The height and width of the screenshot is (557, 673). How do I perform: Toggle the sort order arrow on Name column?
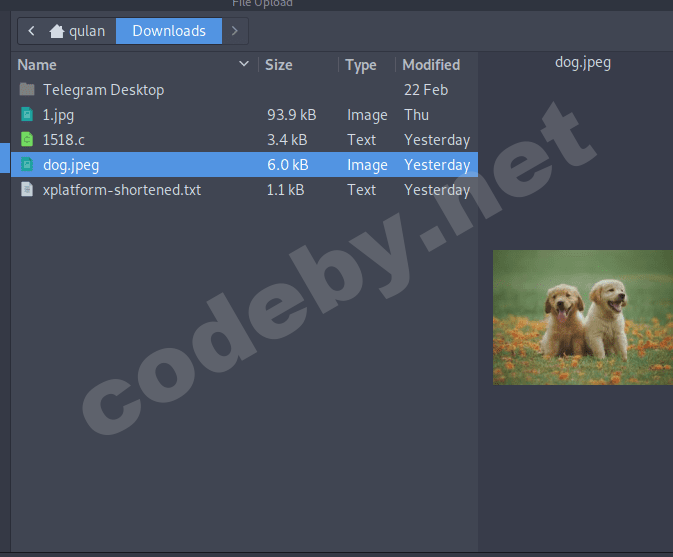point(244,64)
